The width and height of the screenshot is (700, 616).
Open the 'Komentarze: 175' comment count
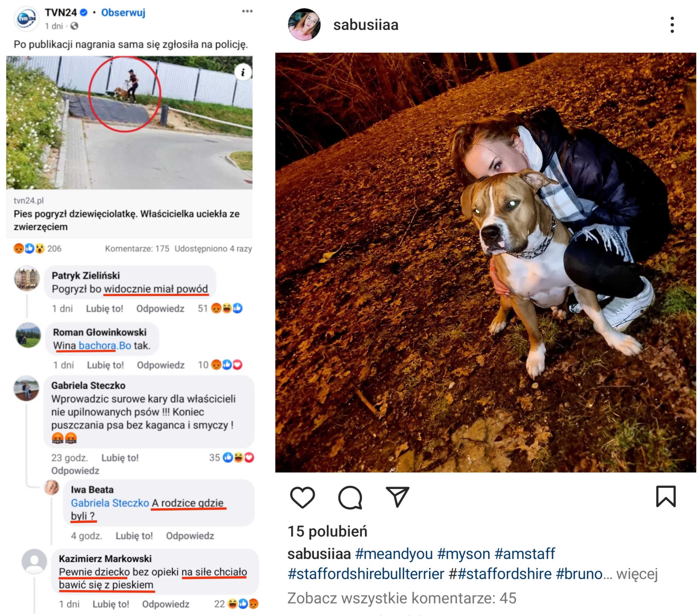(x=137, y=249)
